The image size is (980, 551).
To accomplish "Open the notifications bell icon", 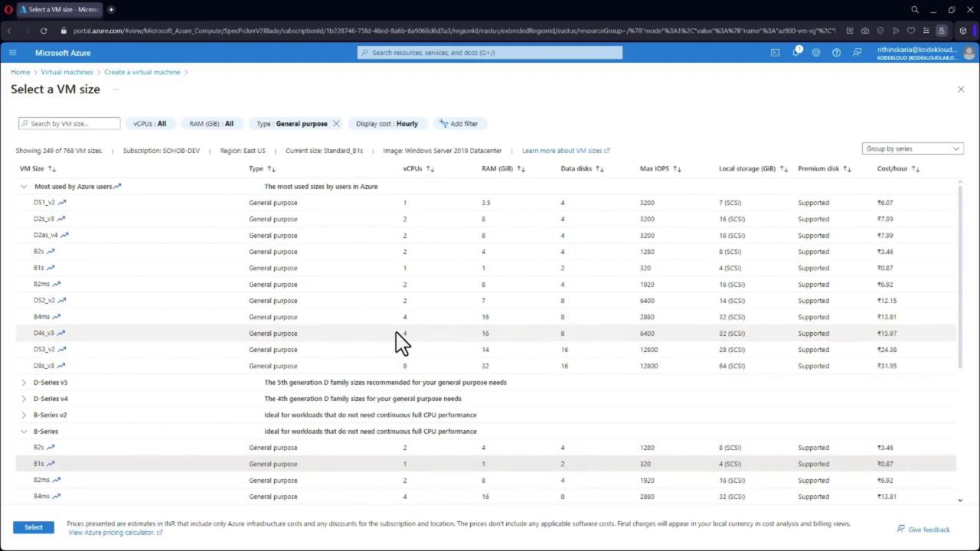I will (x=795, y=53).
